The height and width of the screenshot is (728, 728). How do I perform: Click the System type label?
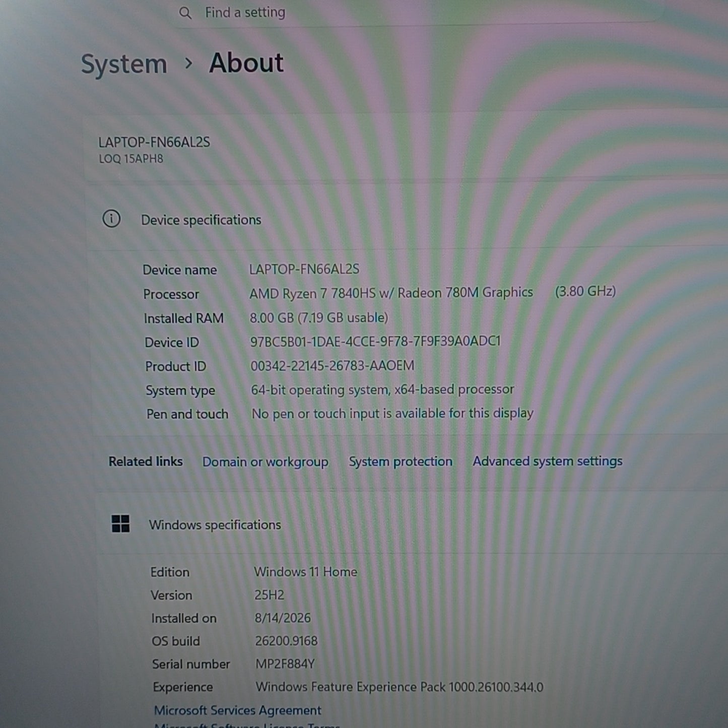180,390
